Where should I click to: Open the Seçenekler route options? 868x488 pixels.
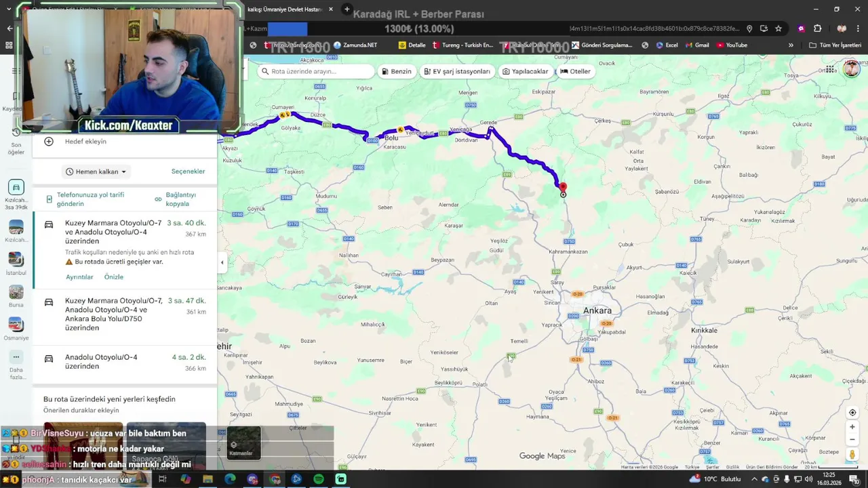pos(188,171)
